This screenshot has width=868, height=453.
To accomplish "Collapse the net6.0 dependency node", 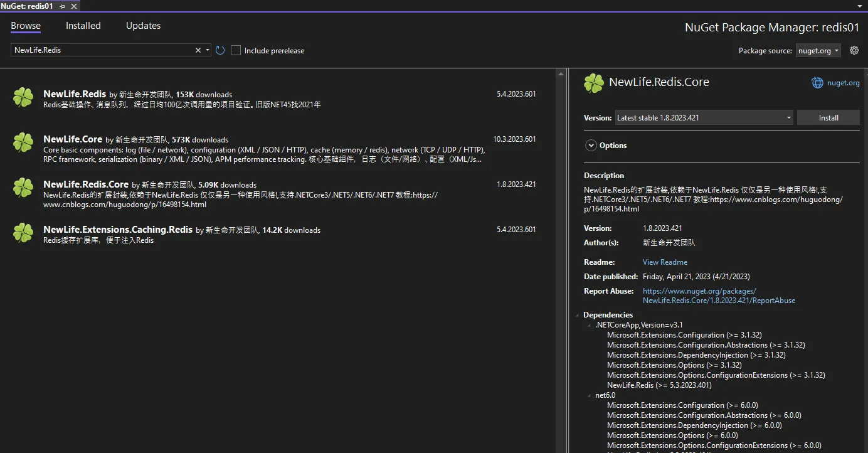I will pos(589,395).
